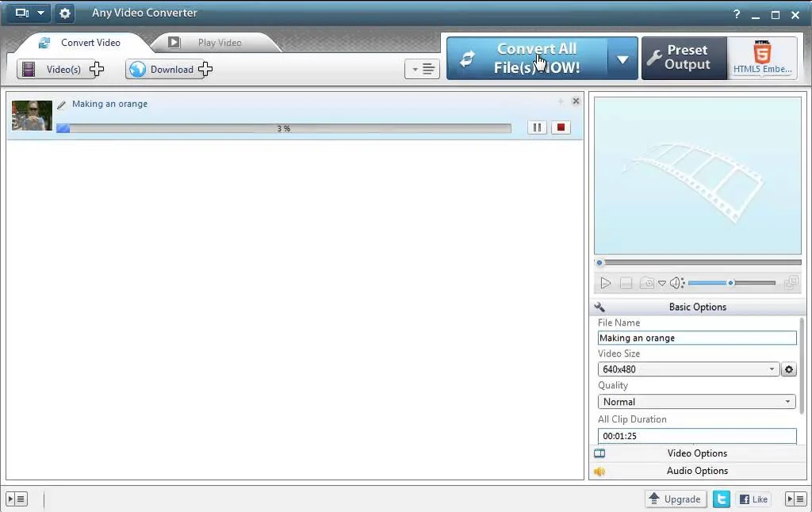
Task: Open custom video size gear settings
Action: [x=789, y=369]
